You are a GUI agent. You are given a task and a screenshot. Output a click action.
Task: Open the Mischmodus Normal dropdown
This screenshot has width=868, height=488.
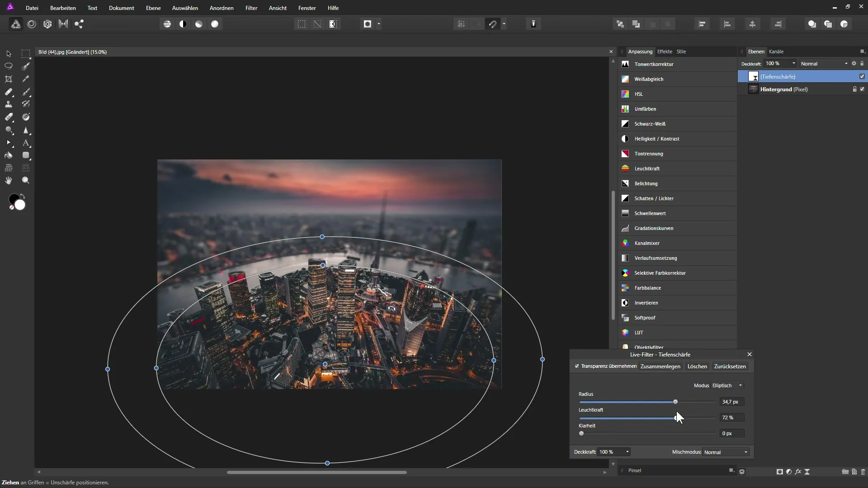[726, 452]
